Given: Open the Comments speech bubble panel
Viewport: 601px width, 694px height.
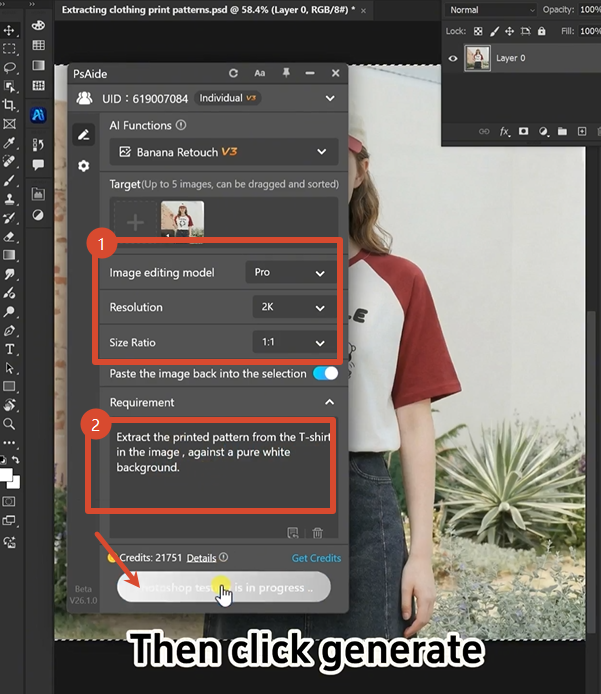Looking at the screenshot, I should coord(39,165).
